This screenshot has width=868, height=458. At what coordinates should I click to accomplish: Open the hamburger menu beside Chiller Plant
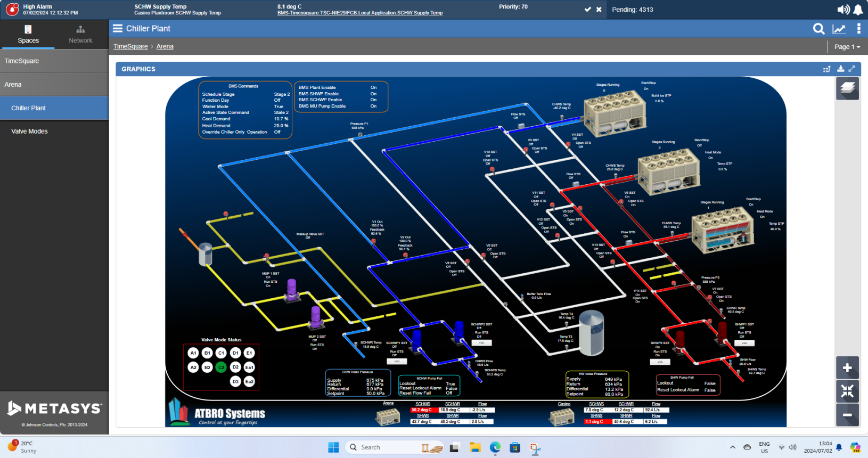tap(118, 29)
